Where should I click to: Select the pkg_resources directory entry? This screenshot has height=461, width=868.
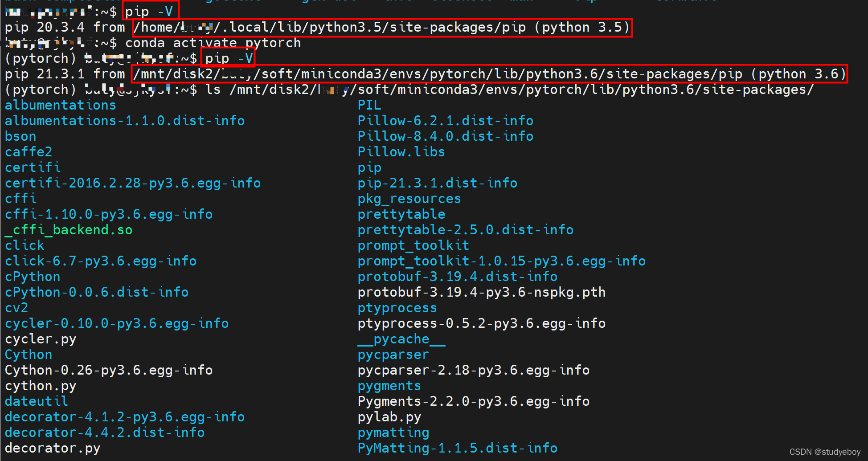pos(409,199)
